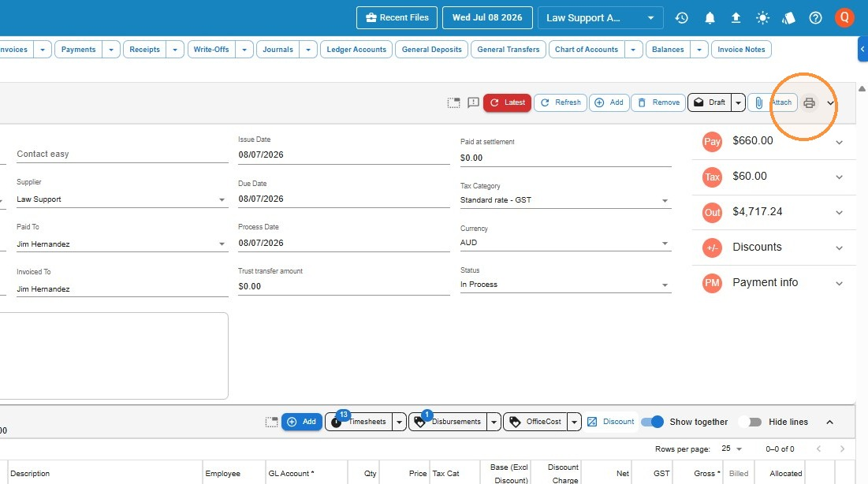Click the line-items selection icon beside Add
This screenshot has width=868, height=484.
[x=271, y=422]
